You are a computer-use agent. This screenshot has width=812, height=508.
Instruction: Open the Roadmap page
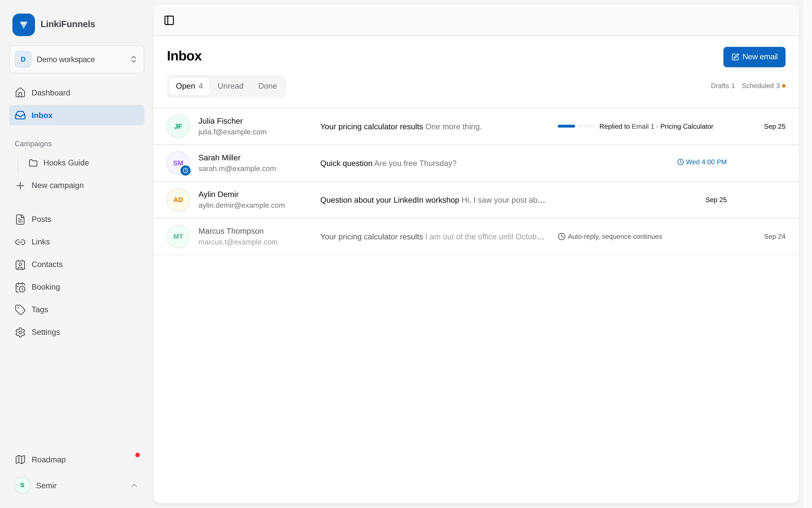pos(76,459)
